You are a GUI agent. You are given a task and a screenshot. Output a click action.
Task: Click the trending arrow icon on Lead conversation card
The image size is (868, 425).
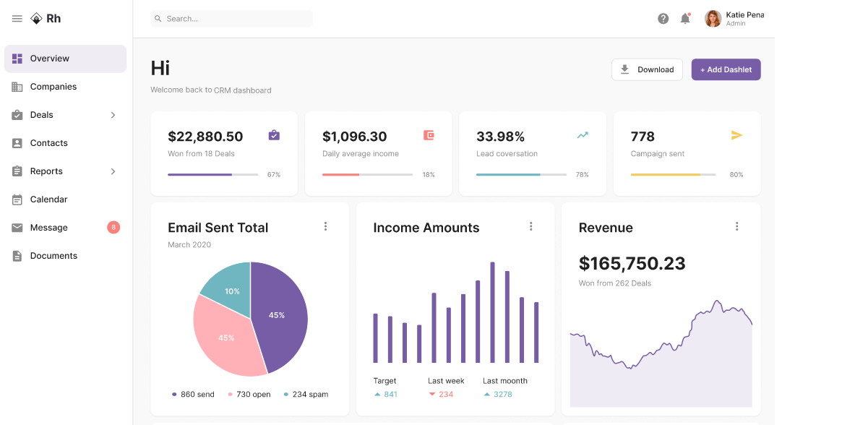tap(583, 135)
